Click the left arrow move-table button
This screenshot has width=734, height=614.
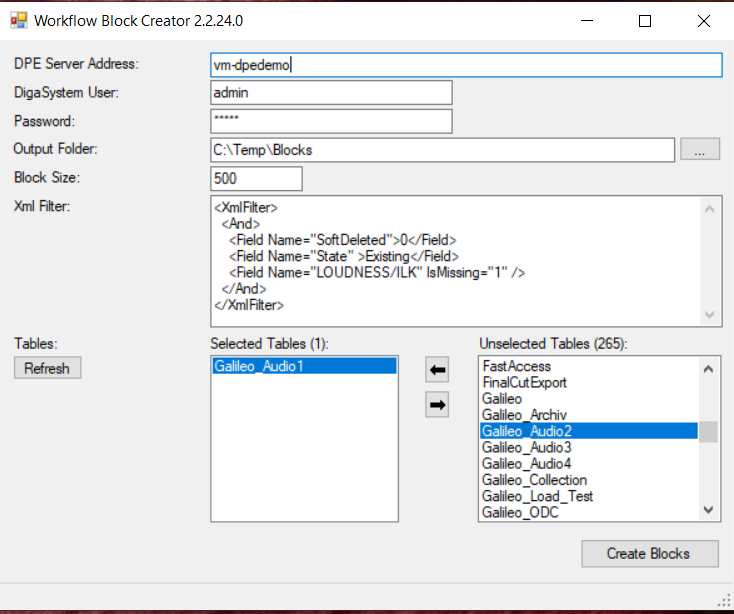pos(437,370)
